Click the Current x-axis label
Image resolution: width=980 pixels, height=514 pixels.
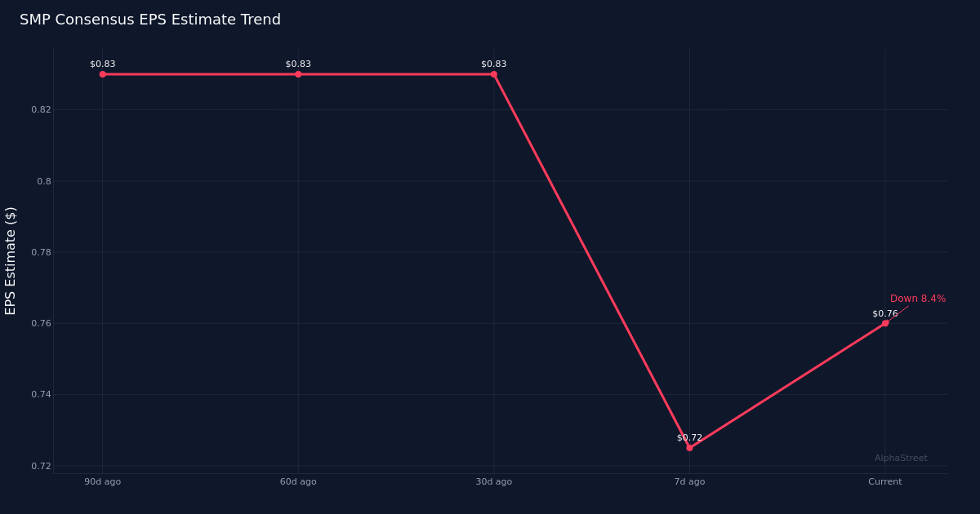(x=885, y=482)
